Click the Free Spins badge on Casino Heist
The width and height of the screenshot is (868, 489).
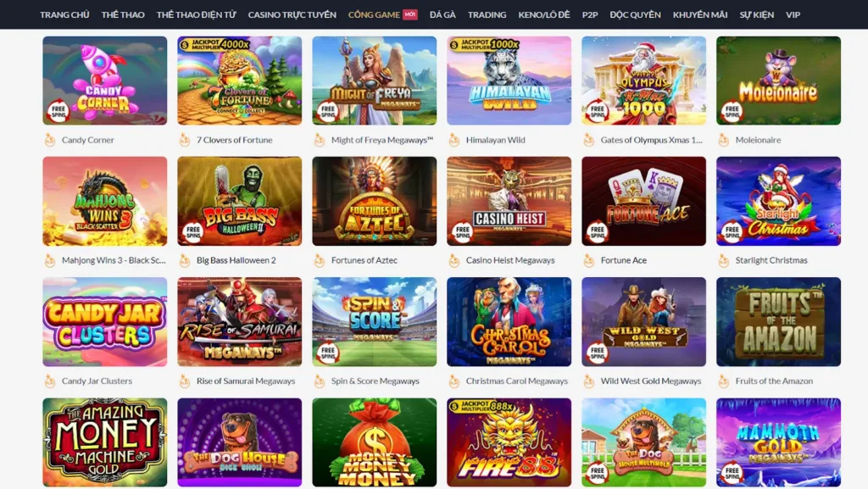[x=463, y=231]
